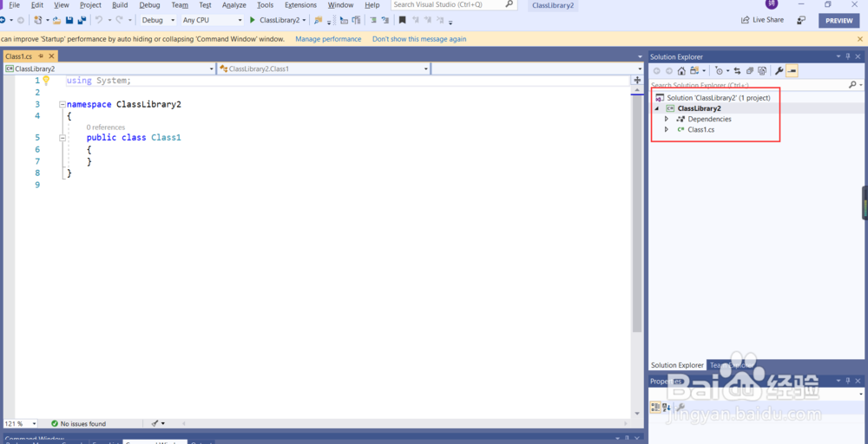This screenshot has height=444, width=868.
Task: Click the editor horizontal scrollbar track
Action: 406,423
